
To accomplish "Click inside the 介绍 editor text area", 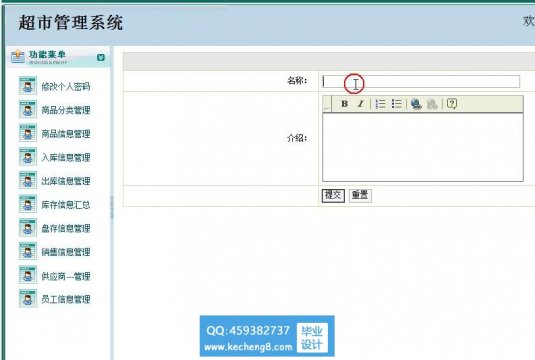I will click(x=423, y=147).
